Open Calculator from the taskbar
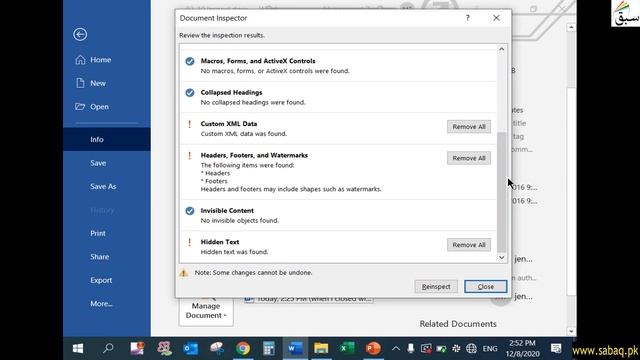Screen dimensions: 640x360 coord(269,349)
